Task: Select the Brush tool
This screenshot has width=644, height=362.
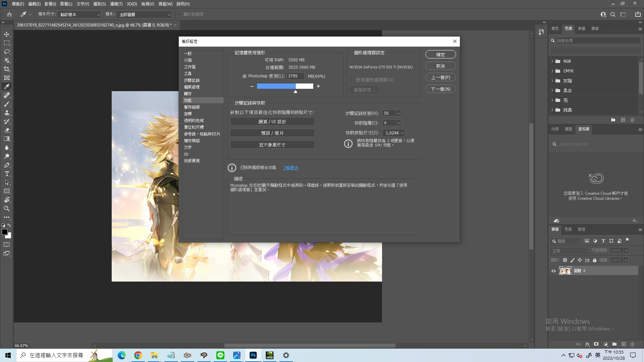Action: 7,104
